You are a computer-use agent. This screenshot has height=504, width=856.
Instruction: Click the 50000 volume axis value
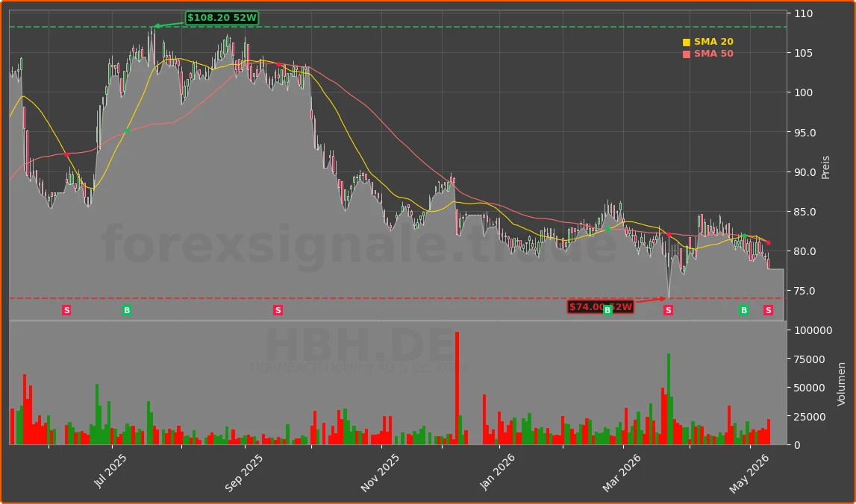[810, 388]
